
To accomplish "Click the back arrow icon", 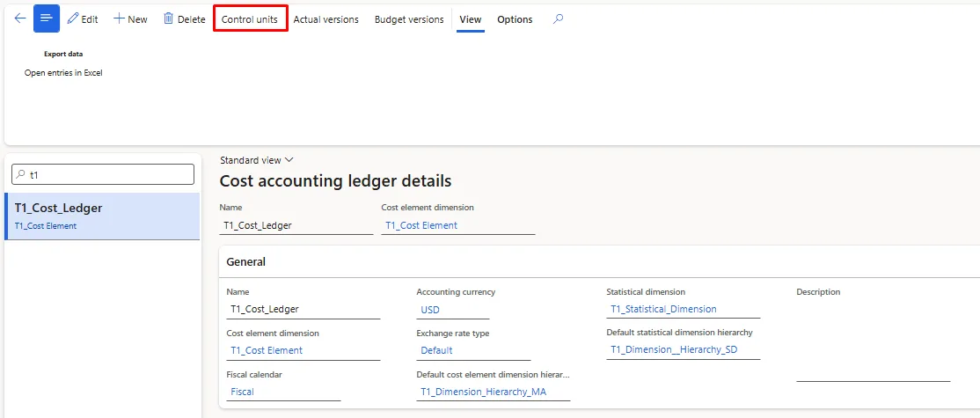I will 20,18.
